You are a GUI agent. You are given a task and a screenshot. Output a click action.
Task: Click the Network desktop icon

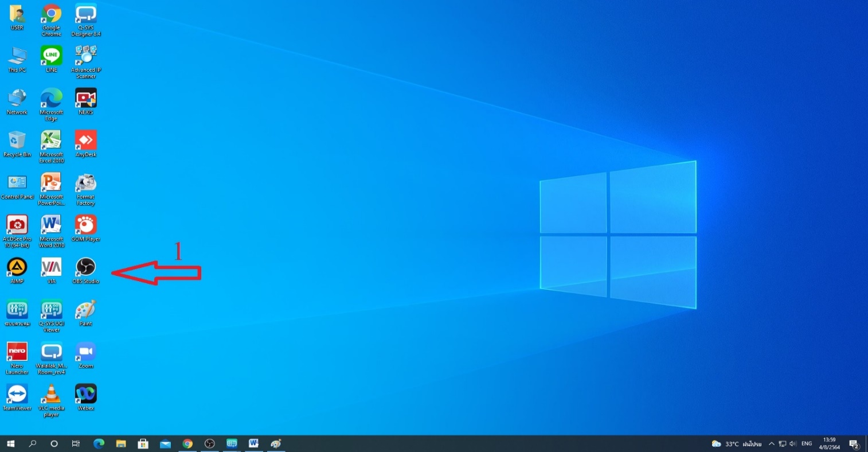(17, 102)
